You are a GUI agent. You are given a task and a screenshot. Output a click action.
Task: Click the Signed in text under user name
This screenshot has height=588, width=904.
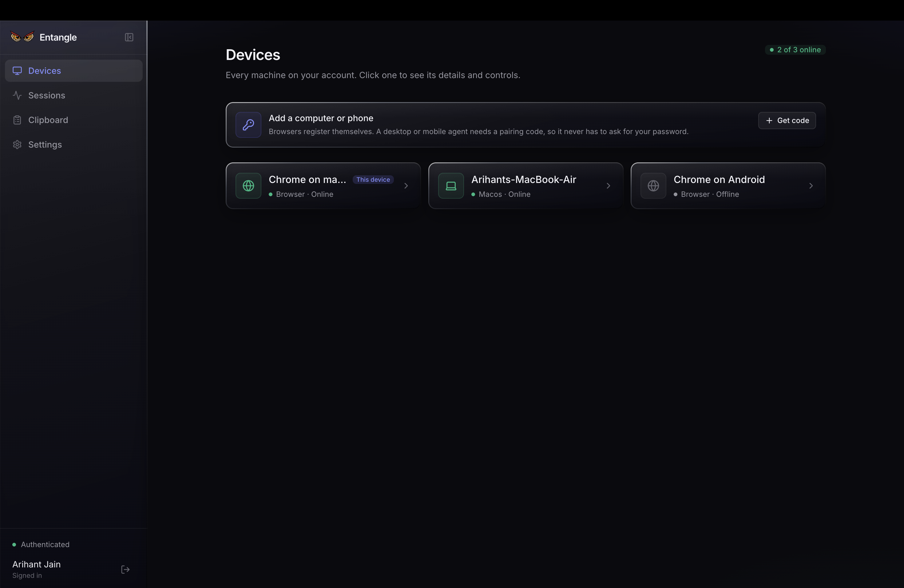point(27,576)
